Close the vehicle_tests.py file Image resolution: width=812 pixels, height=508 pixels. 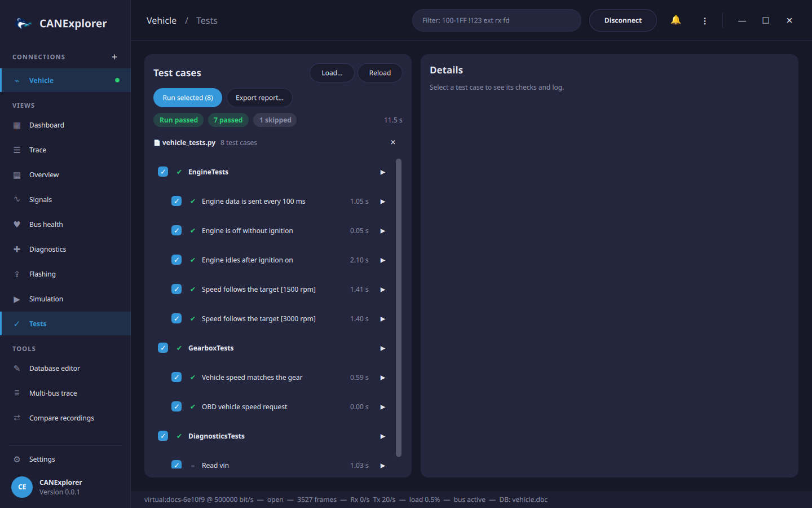coord(393,142)
